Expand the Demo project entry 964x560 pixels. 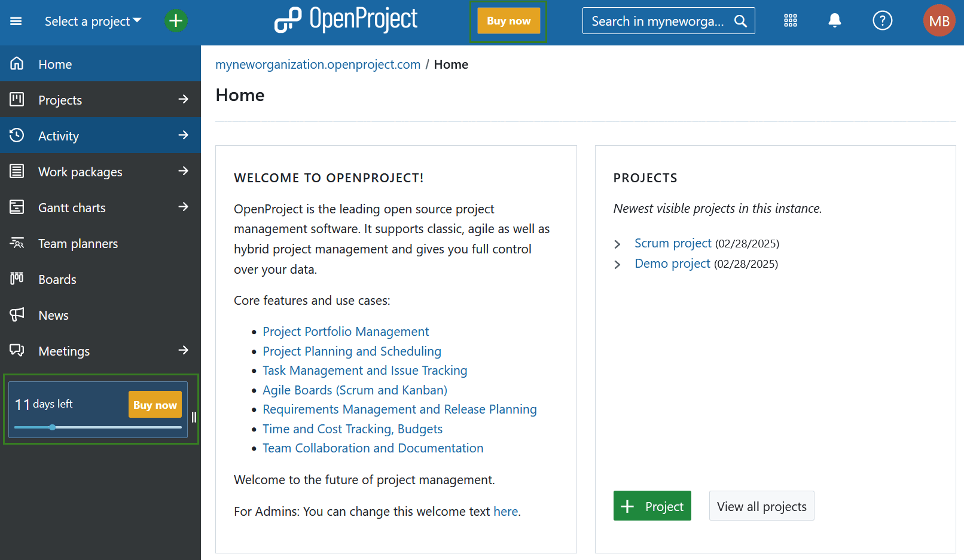(618, 264)
